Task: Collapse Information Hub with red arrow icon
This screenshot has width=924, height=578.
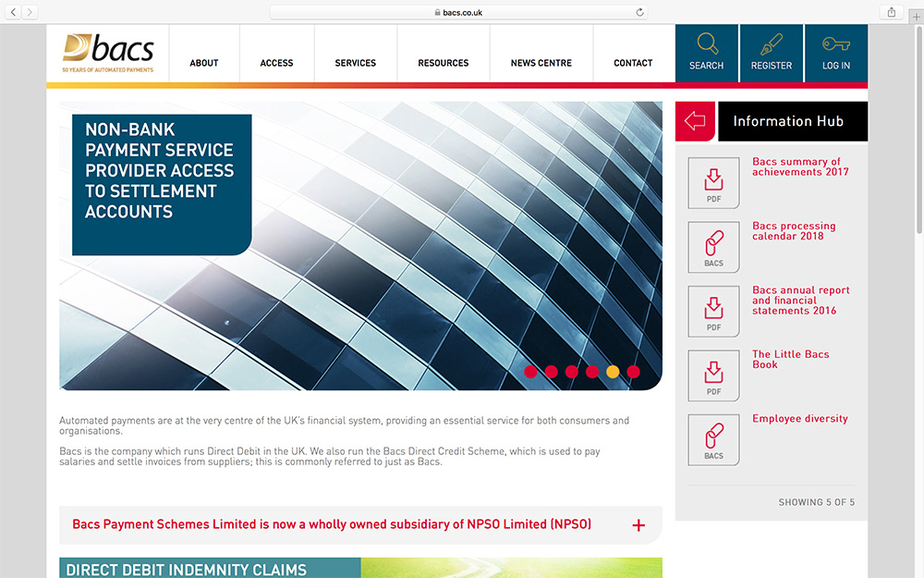Action: click(x=696, y=121)
